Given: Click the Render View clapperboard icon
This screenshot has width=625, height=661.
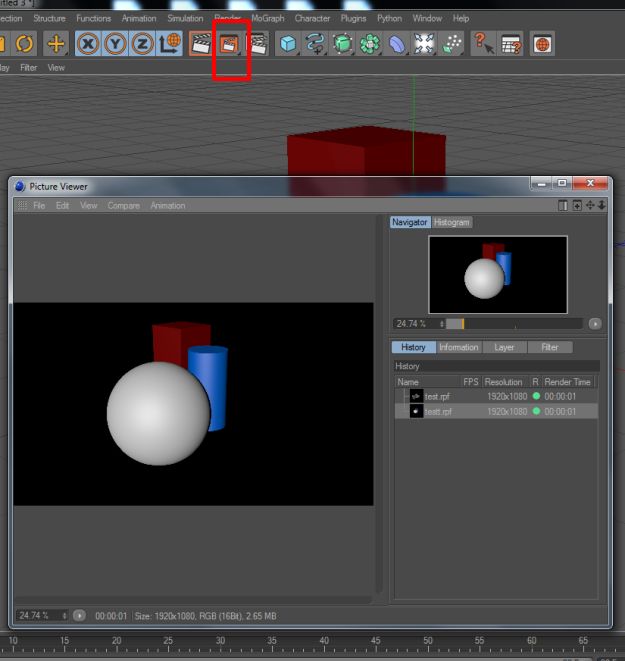Looking at the screenshot, I should 201,44.
